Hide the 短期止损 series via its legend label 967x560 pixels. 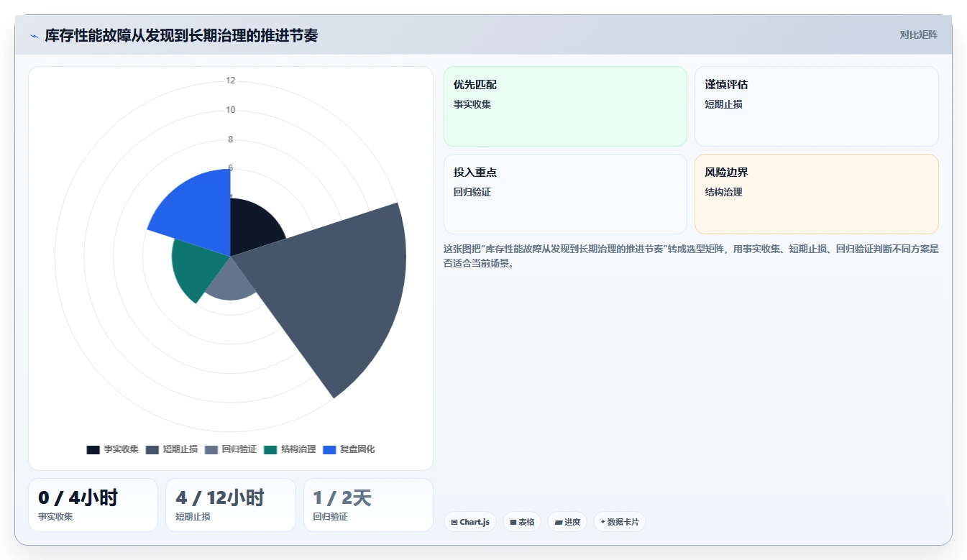180,449
